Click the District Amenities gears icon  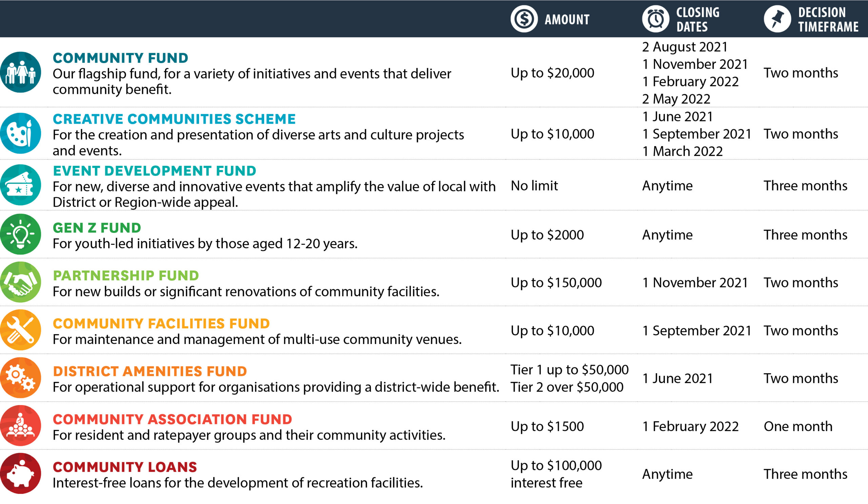21,378
